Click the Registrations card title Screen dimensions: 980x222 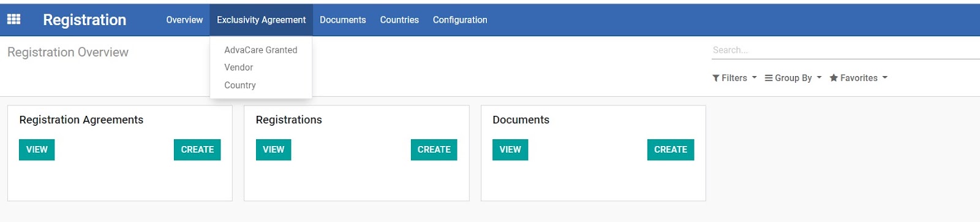pos(289,120)
